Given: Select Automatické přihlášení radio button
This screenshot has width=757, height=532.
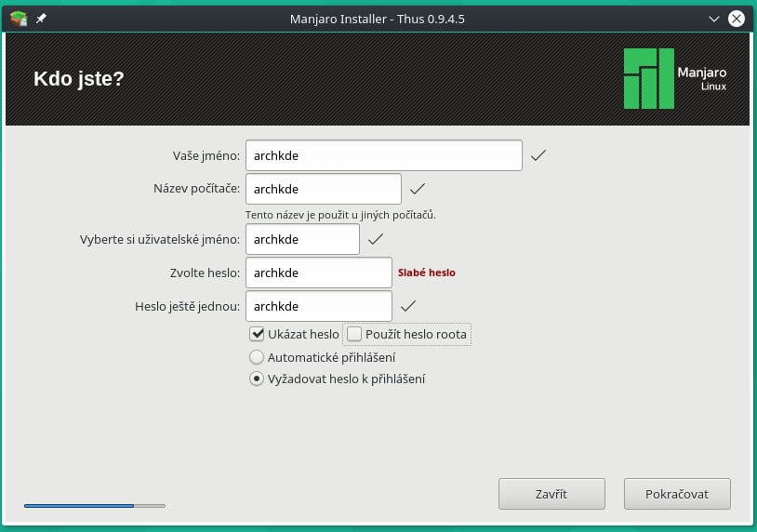Looking at the screenshot, I should pos(257,357).
